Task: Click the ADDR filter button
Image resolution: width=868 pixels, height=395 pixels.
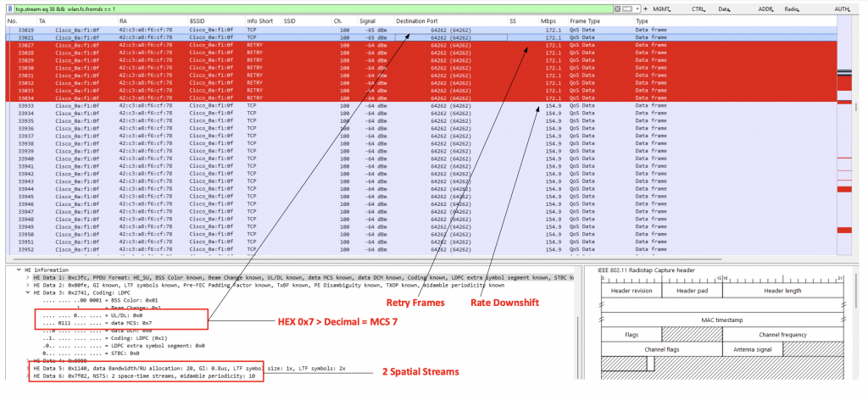Action: coord(766,8)
